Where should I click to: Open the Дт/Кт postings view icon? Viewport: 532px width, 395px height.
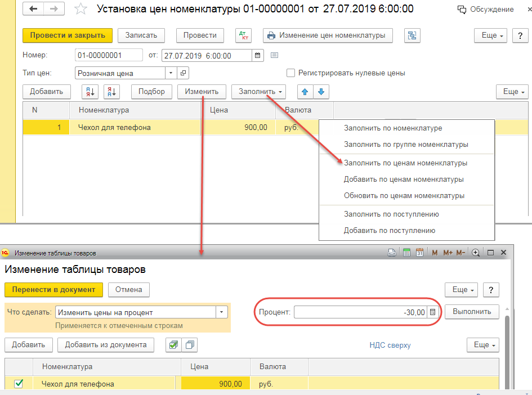point(243,35)
